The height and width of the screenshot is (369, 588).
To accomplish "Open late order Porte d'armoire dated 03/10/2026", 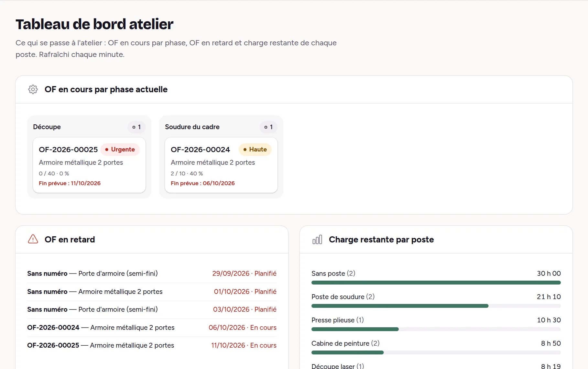I will tap(152, 309).
